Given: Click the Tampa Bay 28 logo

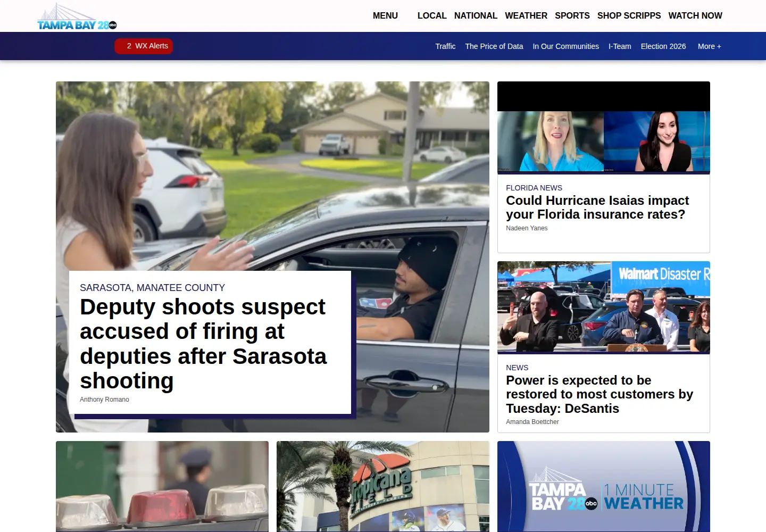Looking at the screenshot, I should (x=77, y=17).
